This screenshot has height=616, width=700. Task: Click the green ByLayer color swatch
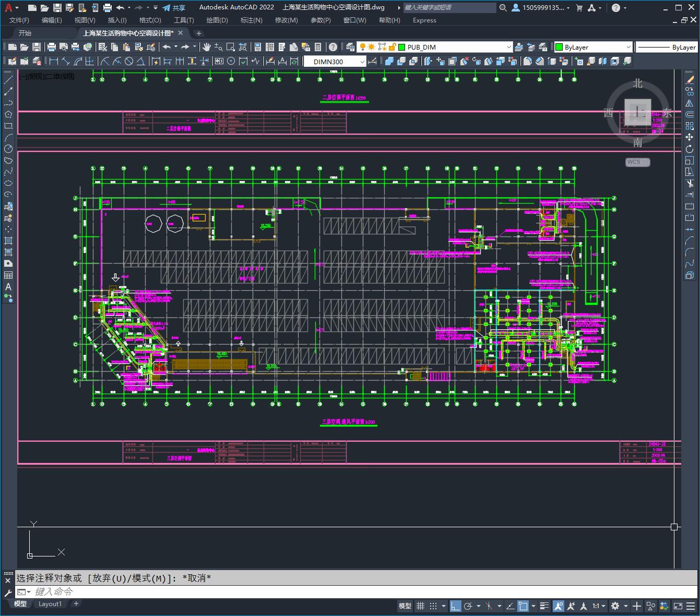[559, 47]
